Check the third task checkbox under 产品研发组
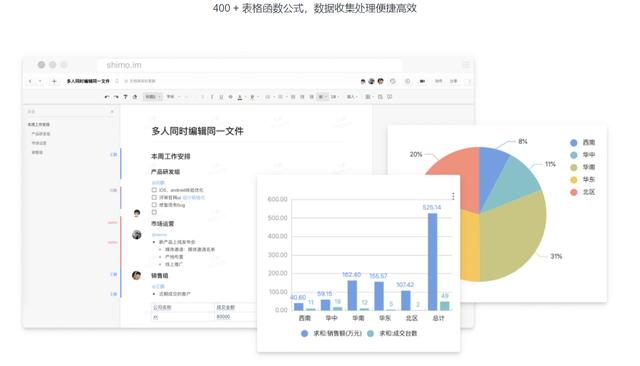This screenshot has height=366, width=640. pyautogui.click(x=154, y=205)
